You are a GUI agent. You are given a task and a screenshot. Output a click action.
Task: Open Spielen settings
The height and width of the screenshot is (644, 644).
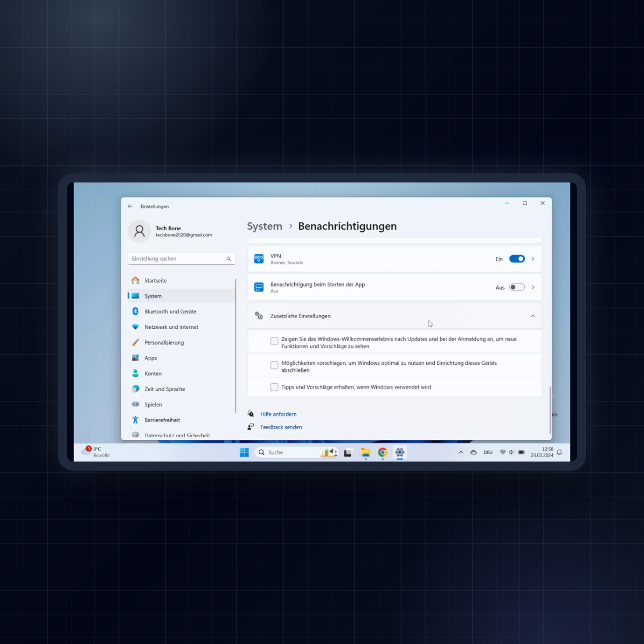tap(181, 405)
